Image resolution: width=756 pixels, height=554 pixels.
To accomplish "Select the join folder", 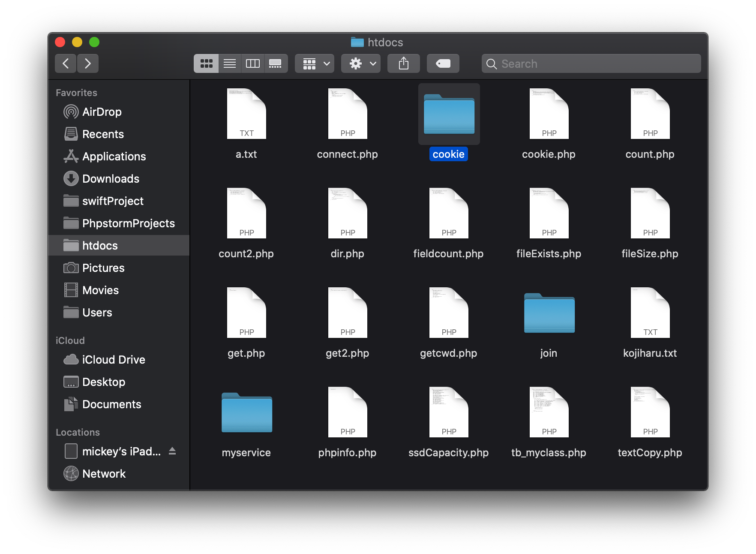I will coord(549,314).
